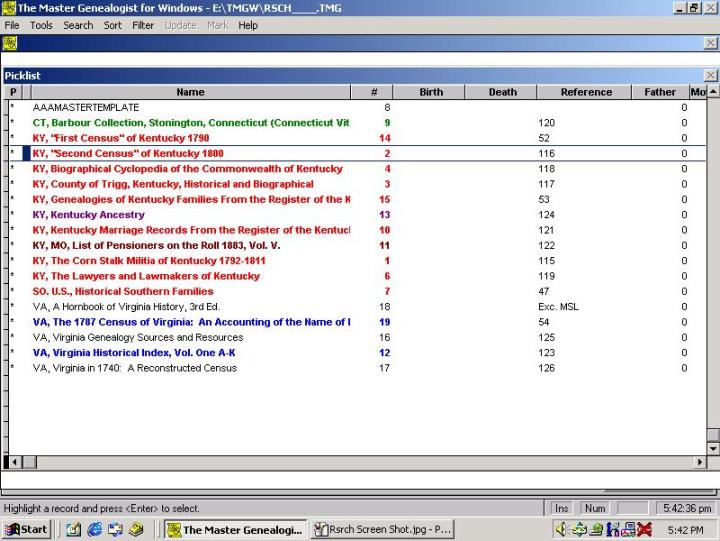Select KY, Genealogies of Kentucky Families row
Screen dimensions: 720x541
click(357, 199)
